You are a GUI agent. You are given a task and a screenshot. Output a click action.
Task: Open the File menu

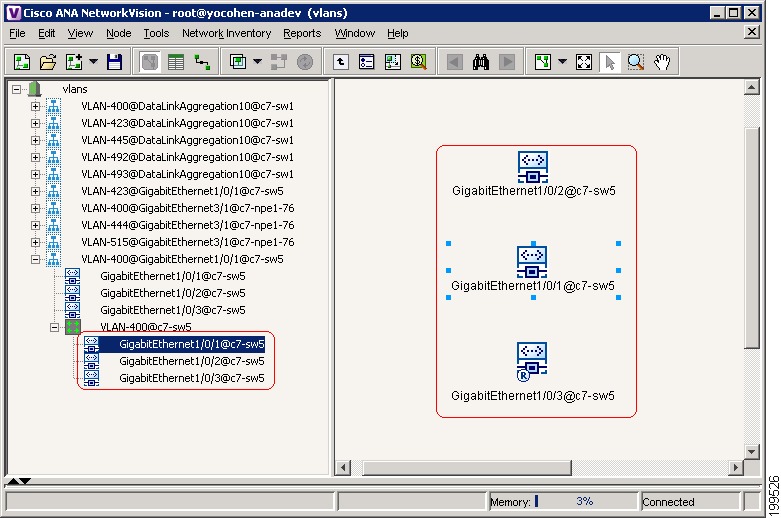tap(17, 33)
